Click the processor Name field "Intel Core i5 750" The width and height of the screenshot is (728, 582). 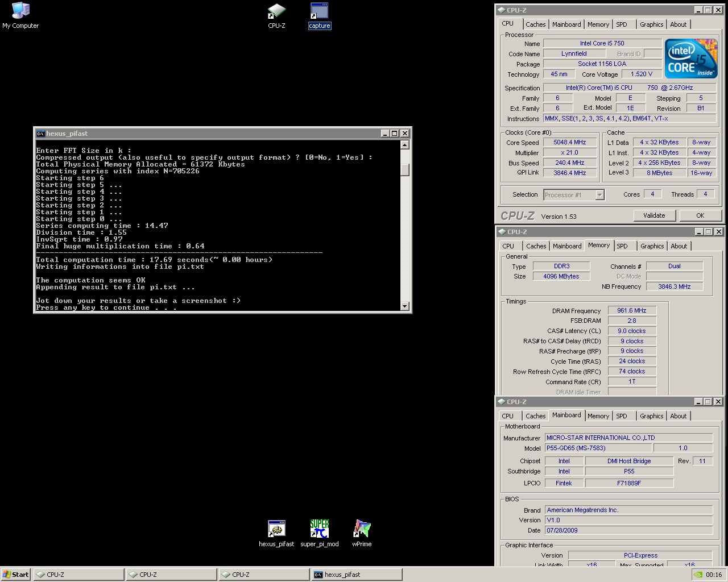pos(602,43)
